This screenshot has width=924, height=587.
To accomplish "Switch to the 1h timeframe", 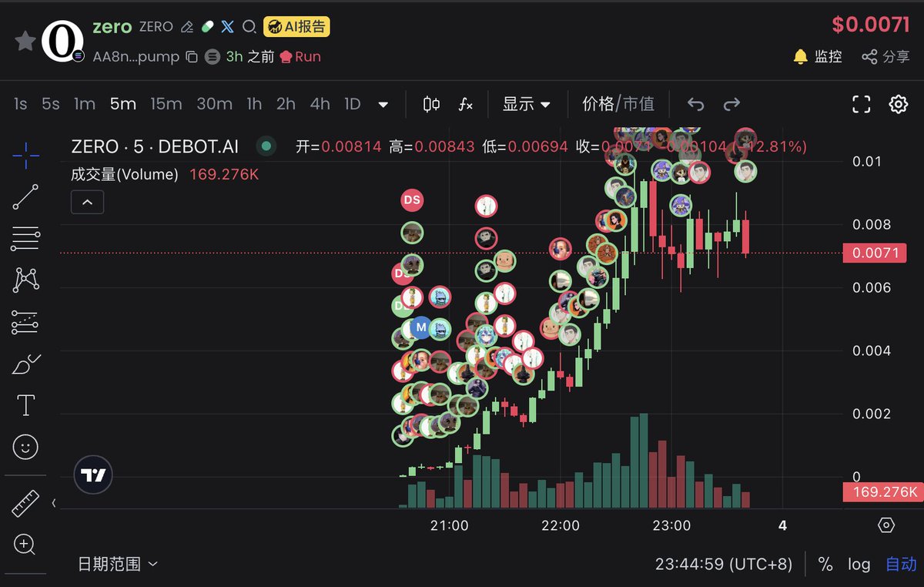I will [254, 104].
